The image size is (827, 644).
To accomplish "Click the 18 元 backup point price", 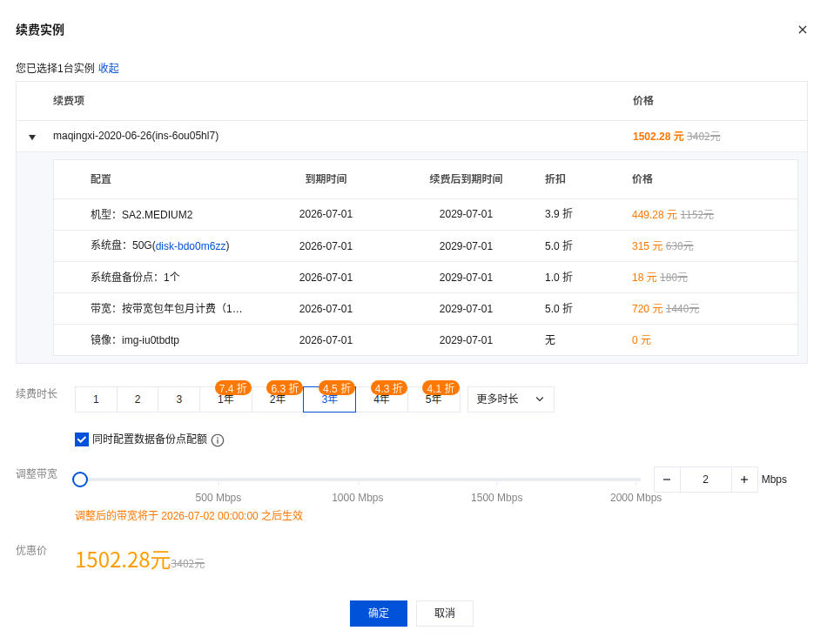I will tap(644, 278).
